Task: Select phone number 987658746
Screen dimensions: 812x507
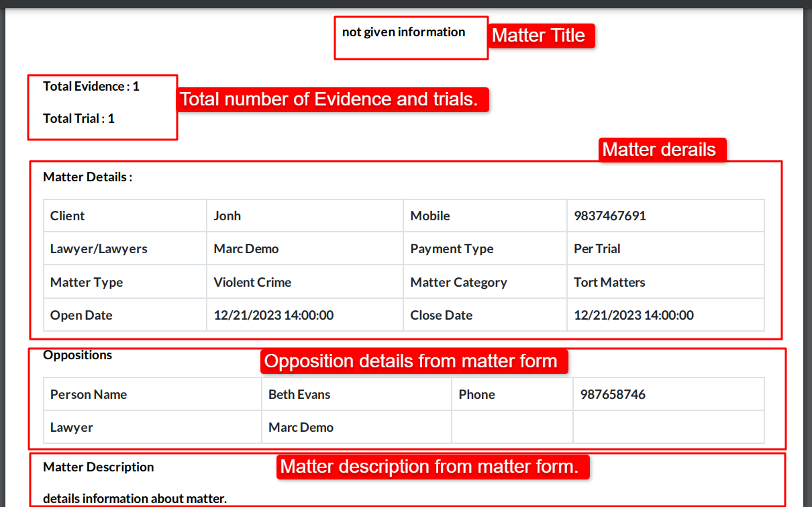Action: click(x=613, y=394)
